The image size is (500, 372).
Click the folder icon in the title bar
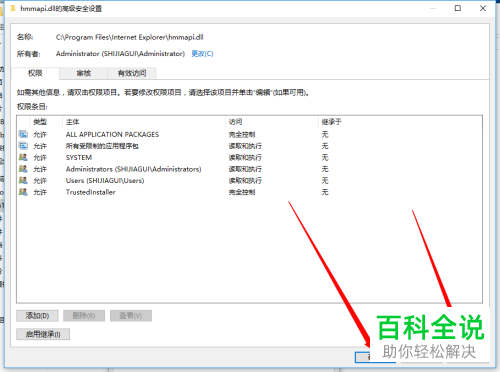[x=13, y=8]
